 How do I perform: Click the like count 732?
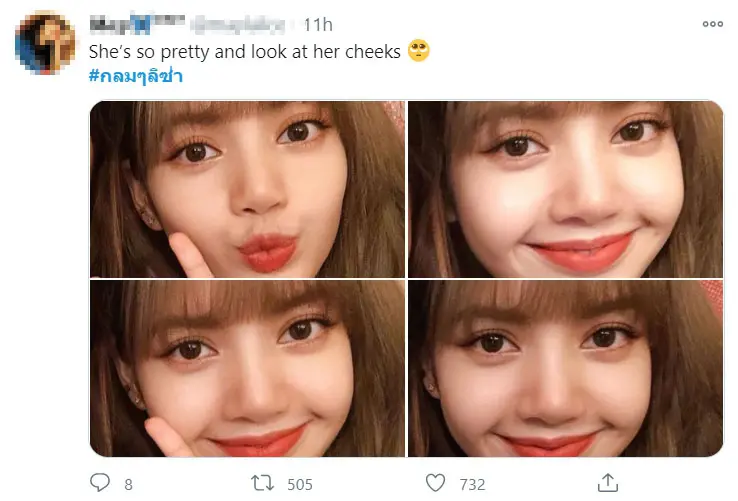tap(472, 484)
